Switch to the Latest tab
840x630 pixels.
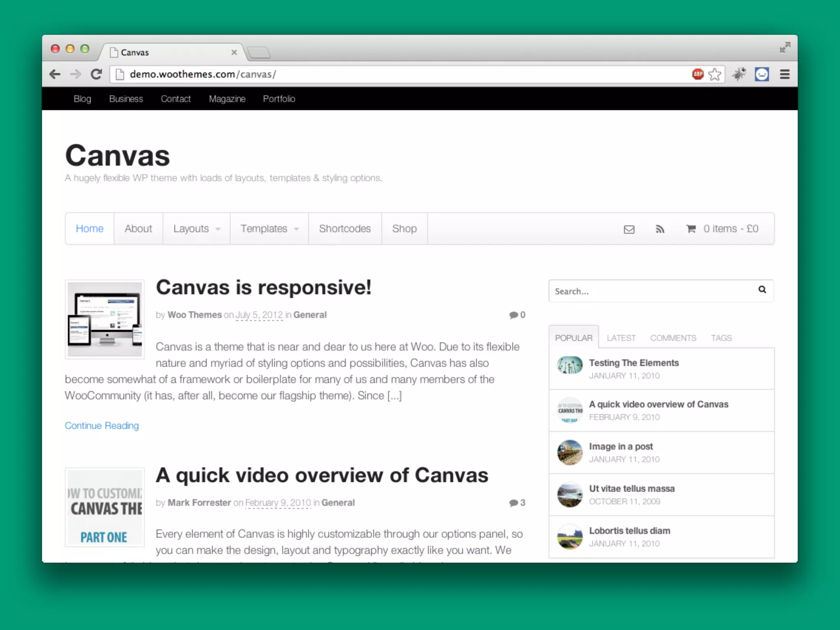tap(621, 338)
